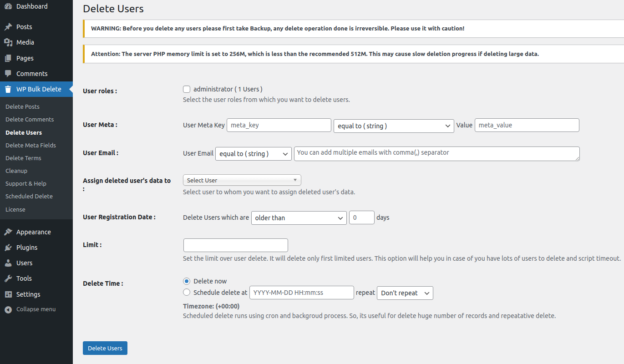Check the administrator user role checkbox

tap(187, 89)
